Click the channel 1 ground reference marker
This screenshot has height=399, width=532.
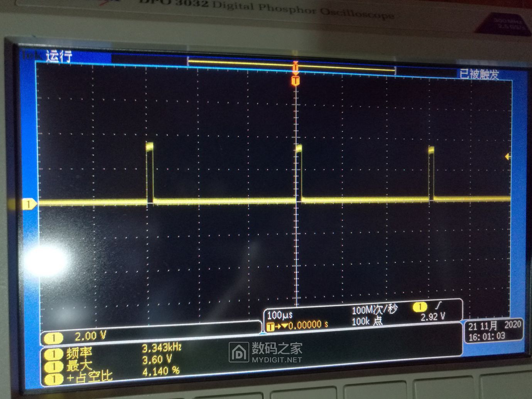pyautogui.click(x=29, y=204)
